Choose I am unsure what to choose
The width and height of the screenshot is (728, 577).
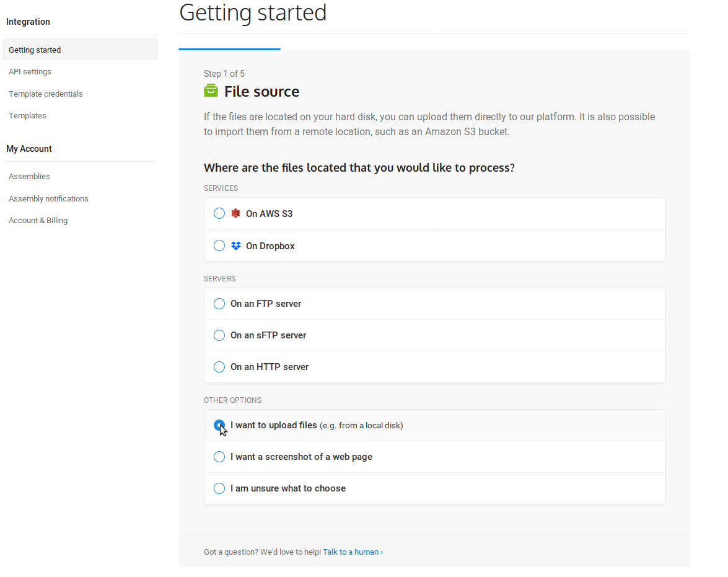[x=219, y=488]
